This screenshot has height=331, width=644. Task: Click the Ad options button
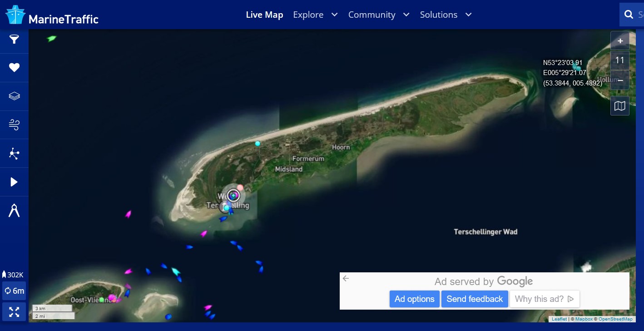click(414, 299)
